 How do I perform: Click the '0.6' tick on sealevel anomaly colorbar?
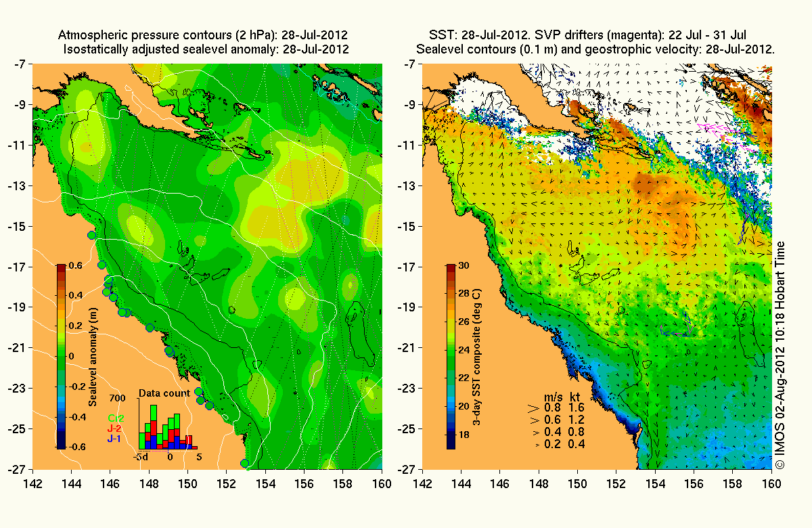[74, 265]
